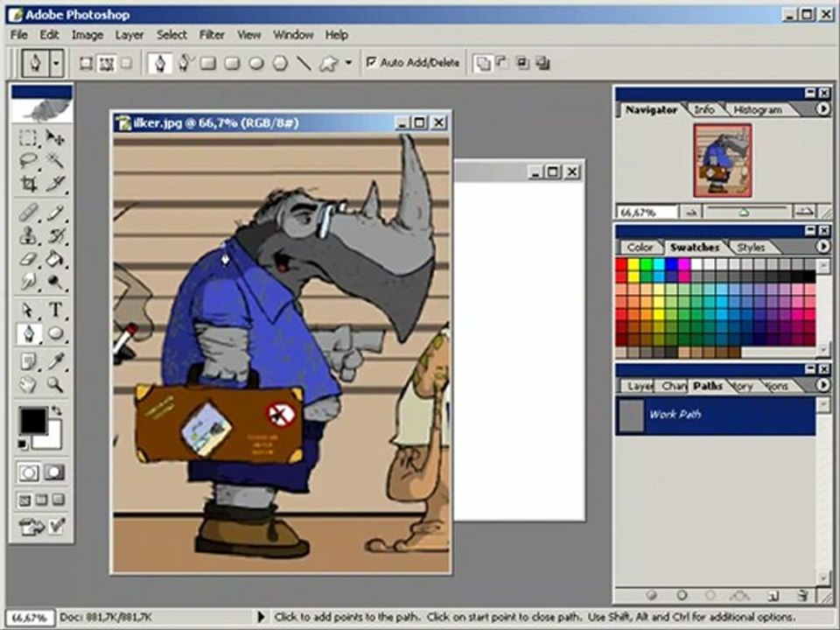Viewport: 840px width, 630px height.
Task: Switch to Quick Mask mode
Action: (x=54, y=472)
